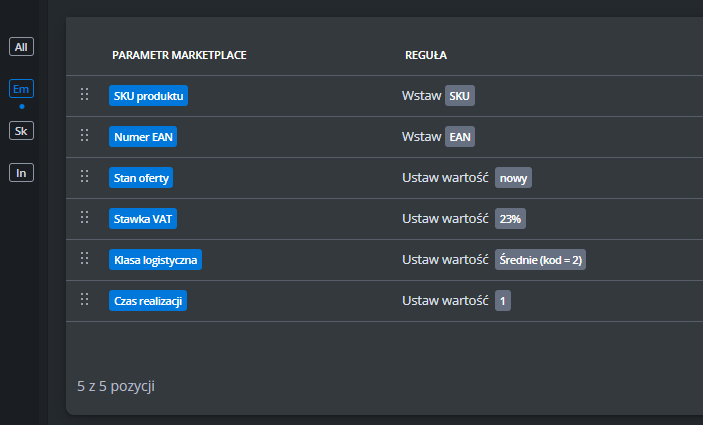This screenshot has width=703, height=425.
Task: Click drag handle for SKU produktu row
Action: point(85,95)
